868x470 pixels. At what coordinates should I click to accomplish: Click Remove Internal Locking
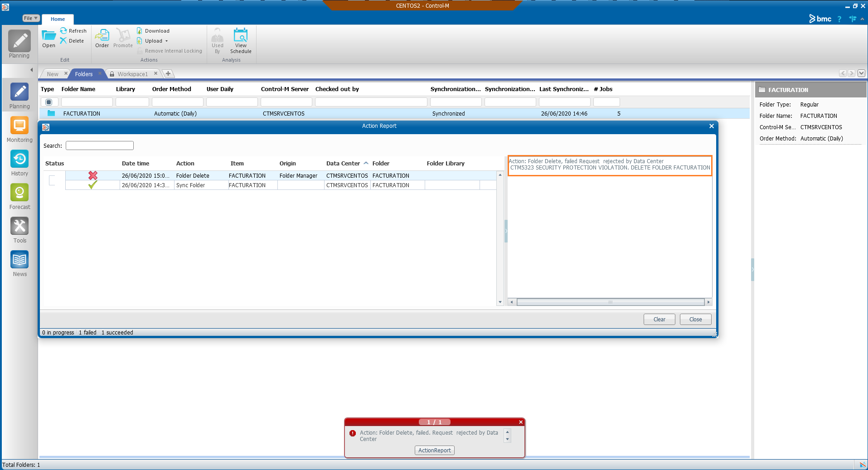(170, 51)
